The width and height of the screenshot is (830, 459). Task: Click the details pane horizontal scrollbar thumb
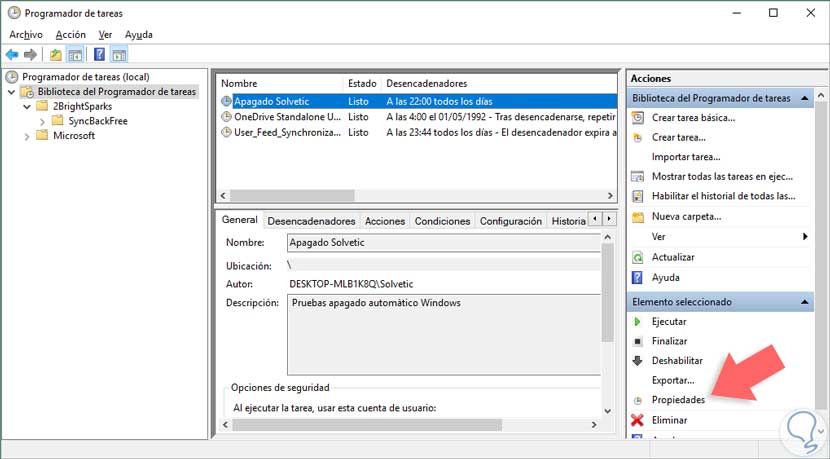[x=367, y=425]
